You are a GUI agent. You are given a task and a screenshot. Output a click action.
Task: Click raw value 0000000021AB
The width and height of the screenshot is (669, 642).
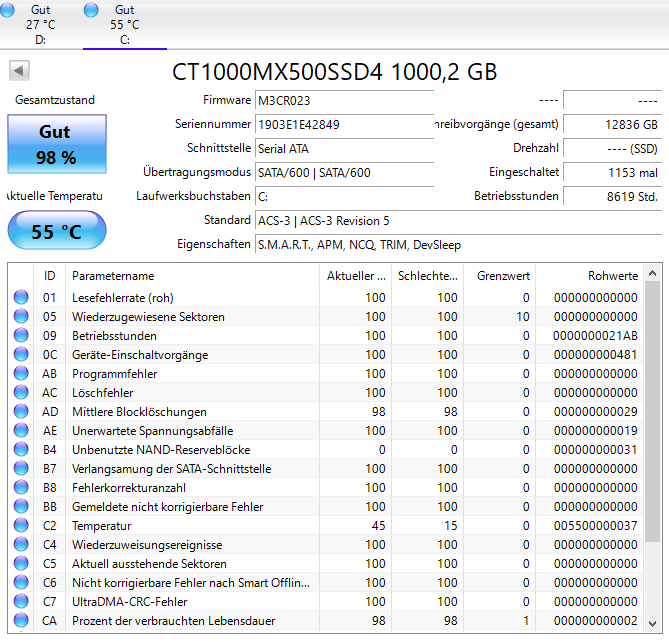(595, 336)
